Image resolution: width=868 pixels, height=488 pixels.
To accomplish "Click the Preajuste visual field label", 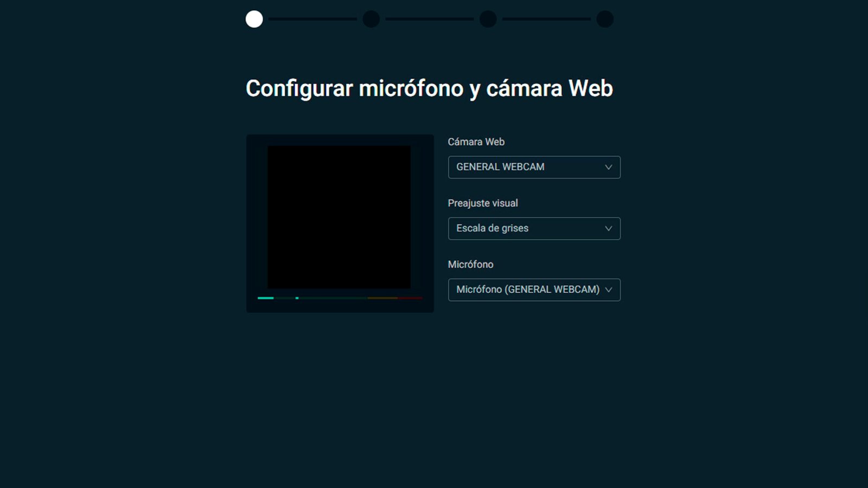I will [x=482, y=203].
